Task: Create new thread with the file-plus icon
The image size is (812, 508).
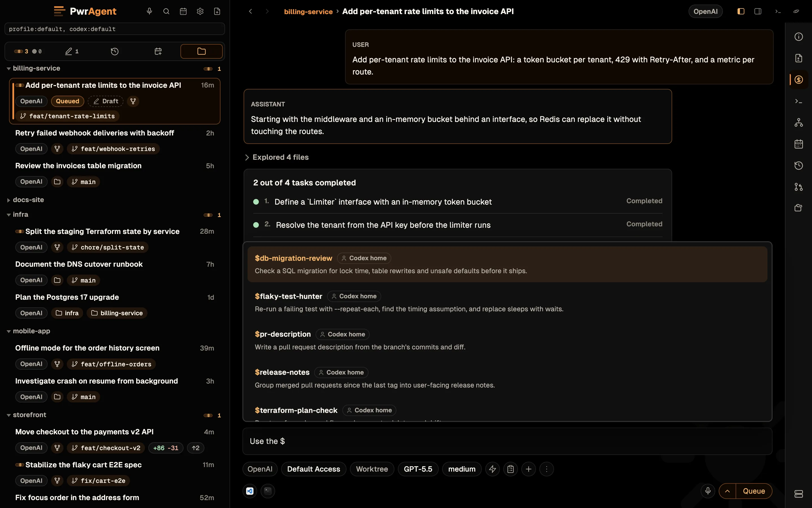Action: (x=217, y=11)
